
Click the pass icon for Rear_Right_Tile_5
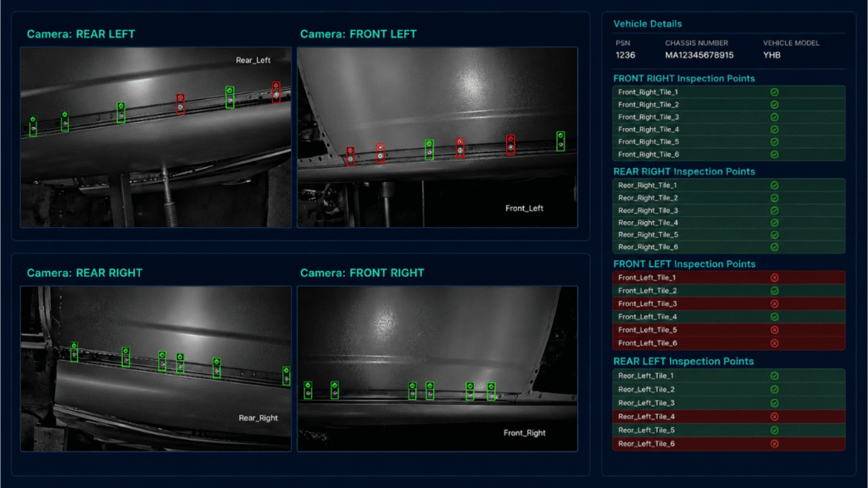coord(775,236)
